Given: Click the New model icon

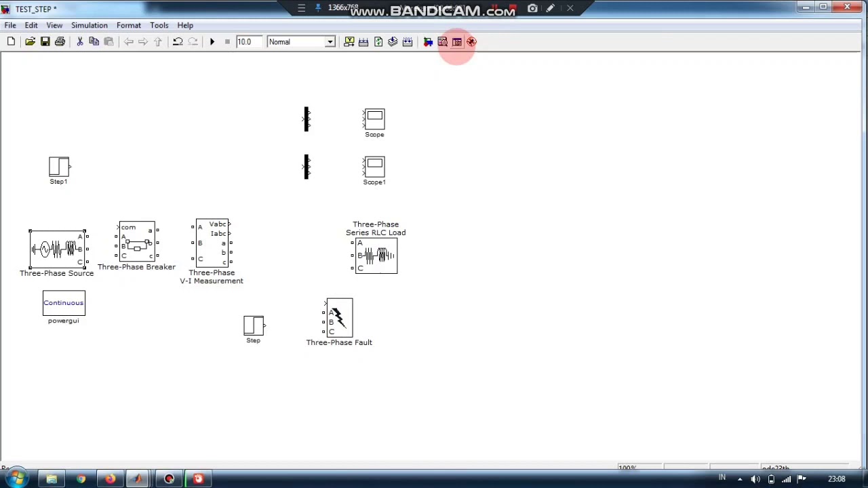Looking at the screenshot, I should coord(11,42).
